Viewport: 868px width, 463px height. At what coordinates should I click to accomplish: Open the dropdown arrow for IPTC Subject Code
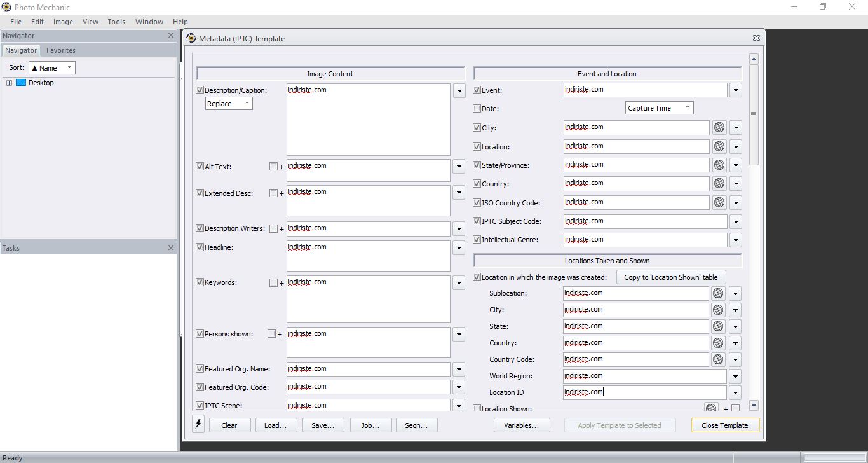(736, 222)
